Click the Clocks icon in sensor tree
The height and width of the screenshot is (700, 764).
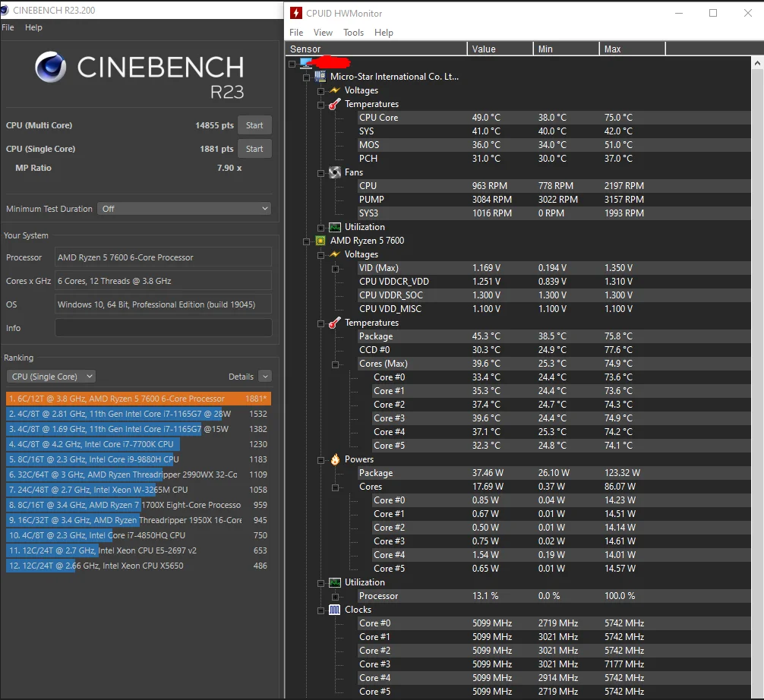tap(334, 610)
